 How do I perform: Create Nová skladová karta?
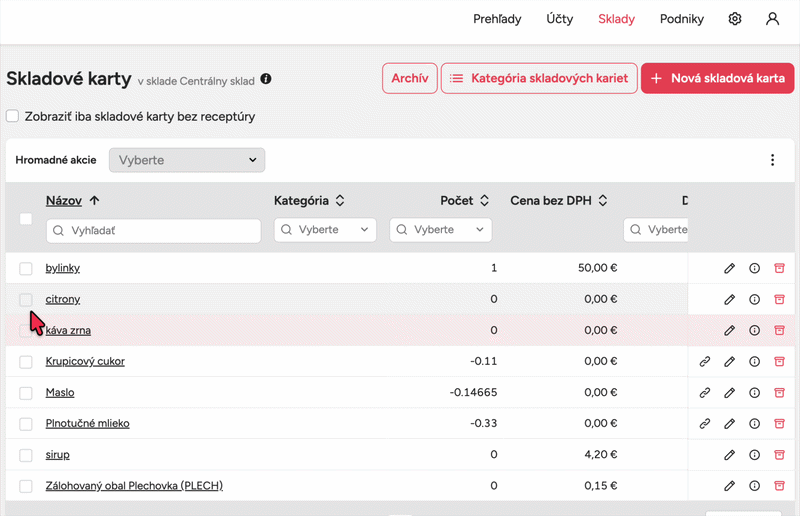717,78
